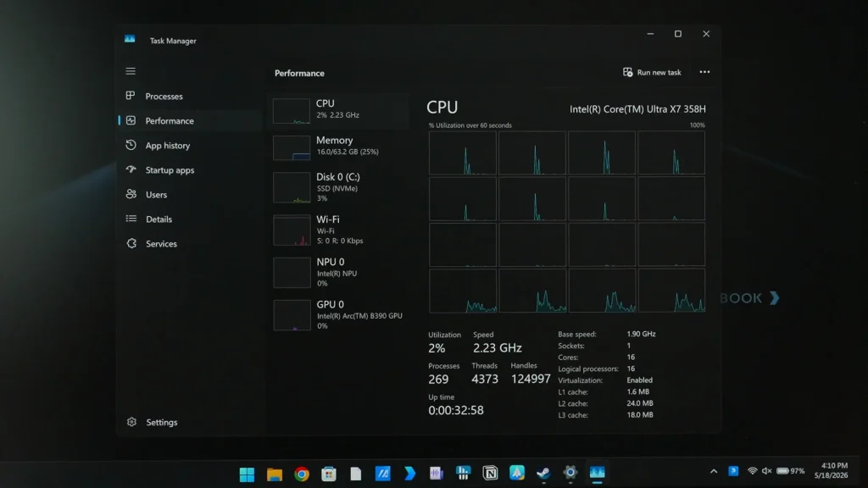Click the Task Manager title bar app icon
Image resolution: width=868 pixels, height=488 pixels.
click(x=130, y=39)
